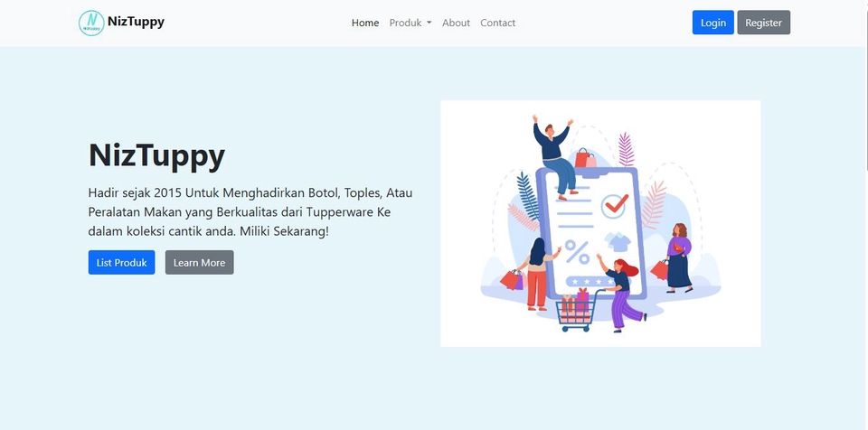The width and height of the screenshot is (868, 430).
Task: Click the Learn More button
Action: pos(199,262)
